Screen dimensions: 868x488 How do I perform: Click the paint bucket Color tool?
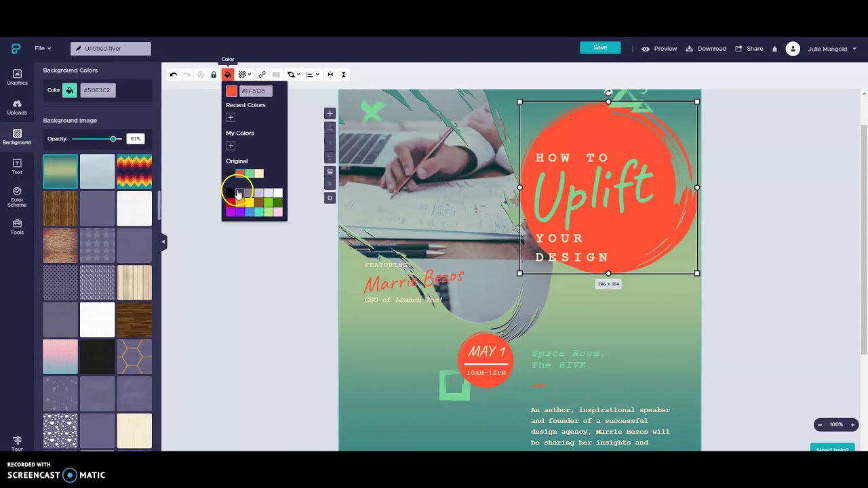click(x=228, y=75)
